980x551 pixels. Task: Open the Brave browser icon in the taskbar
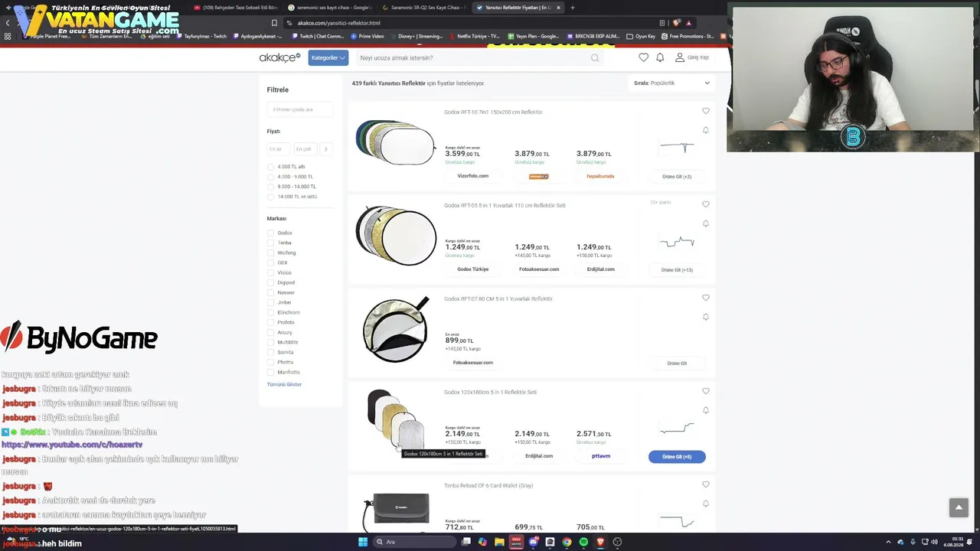pos(600,542)
